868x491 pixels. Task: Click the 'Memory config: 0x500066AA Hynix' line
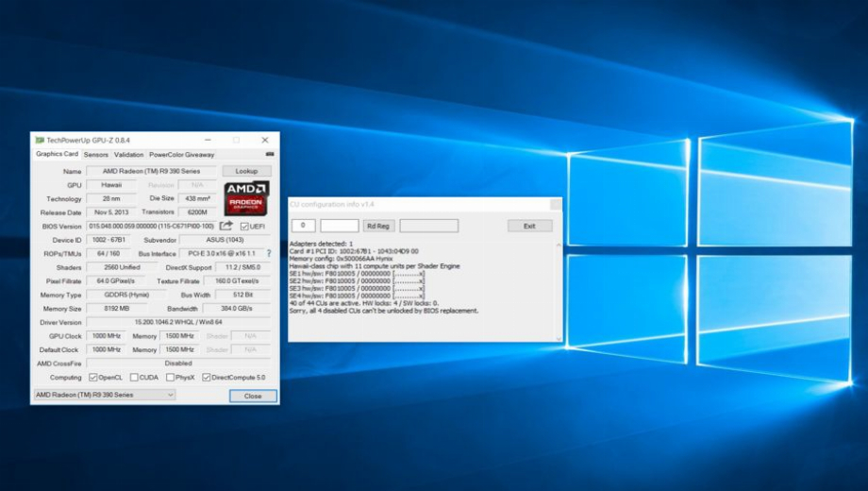click(x=341, y=258)
